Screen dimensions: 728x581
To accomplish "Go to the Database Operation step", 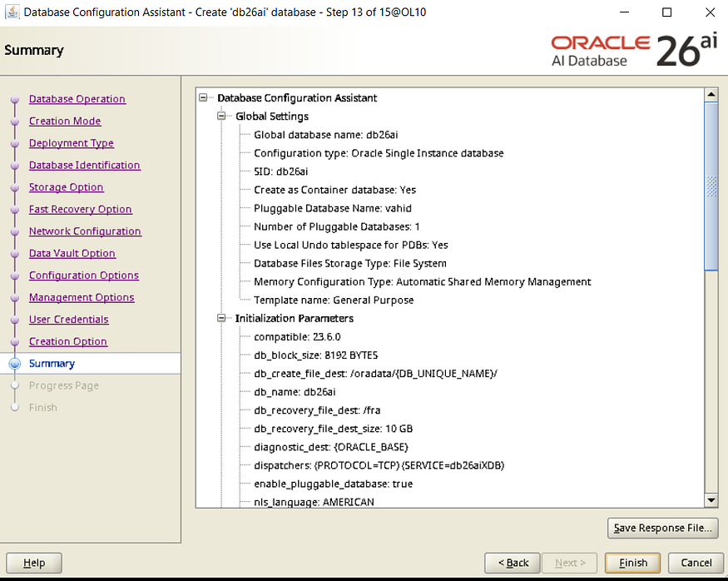I will click(77, 99).
